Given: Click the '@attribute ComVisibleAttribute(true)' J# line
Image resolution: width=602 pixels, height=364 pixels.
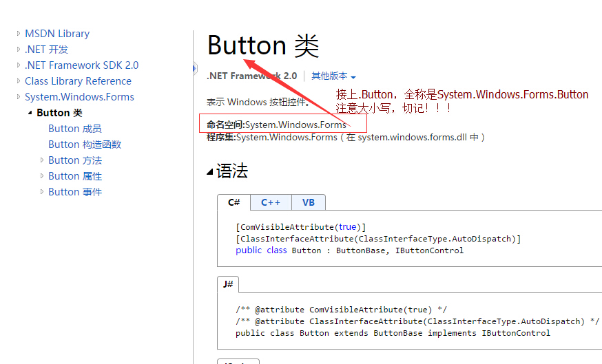Looking at the screenshot, I should point(342,310).
